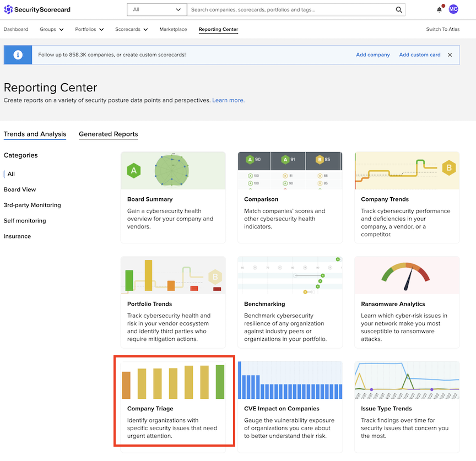Viewport: 476px width, 461px height.
Task: Click the blue info banner icon
Action: [x=18, y=55]
